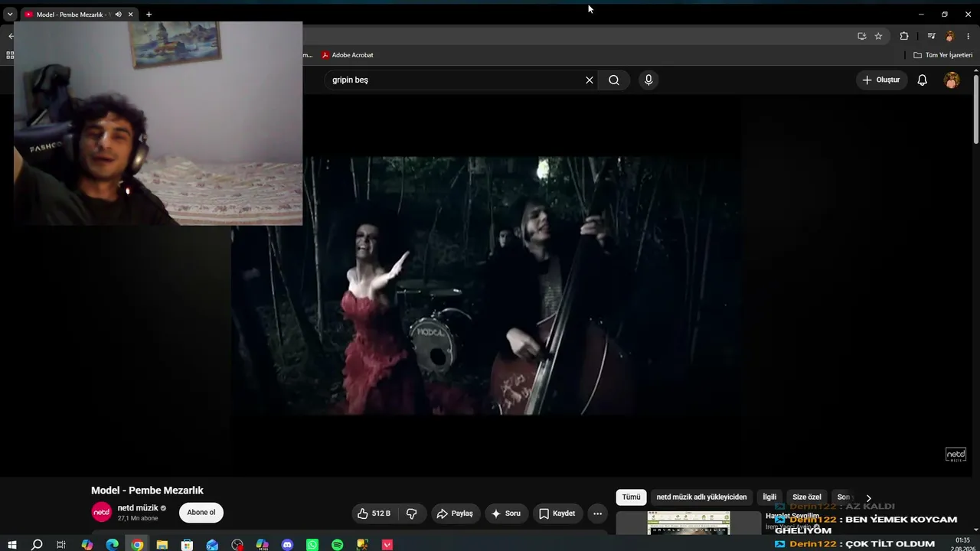Select 'netd müzik adlı yükleyiciden' chip
The image size is (980, 551).
tap(701, 497)
